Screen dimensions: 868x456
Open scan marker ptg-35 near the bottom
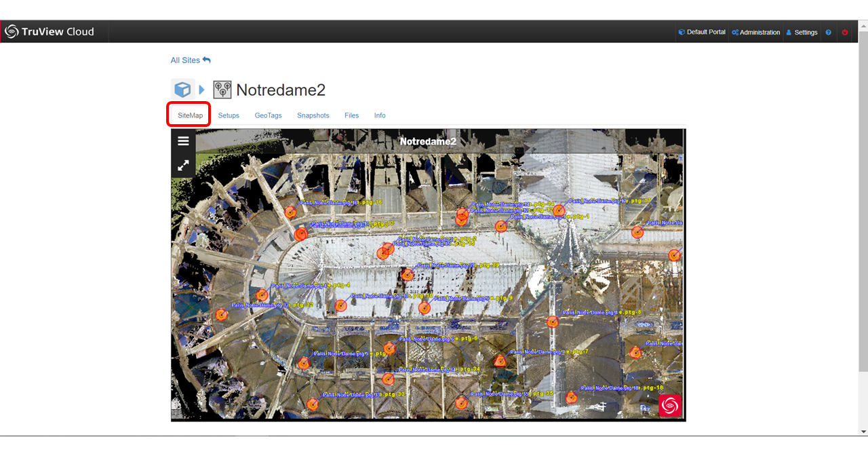[462, 403]
